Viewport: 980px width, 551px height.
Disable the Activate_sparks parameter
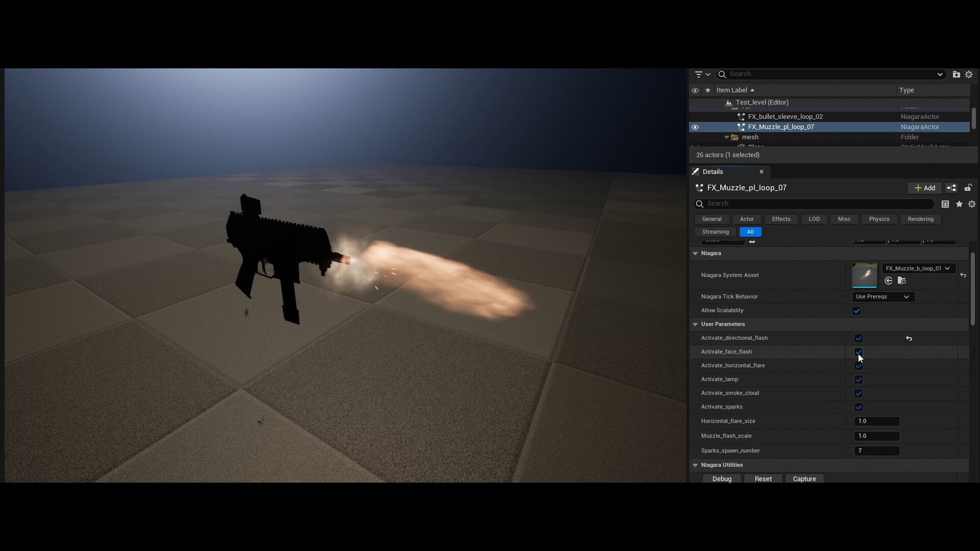(x=858, y=407)
